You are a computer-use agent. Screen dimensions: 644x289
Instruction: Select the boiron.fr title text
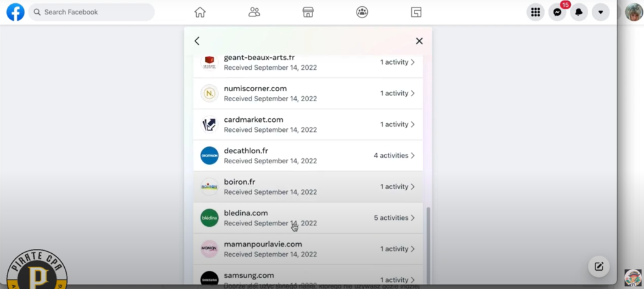pyautogui.click(x=240, y=182)
